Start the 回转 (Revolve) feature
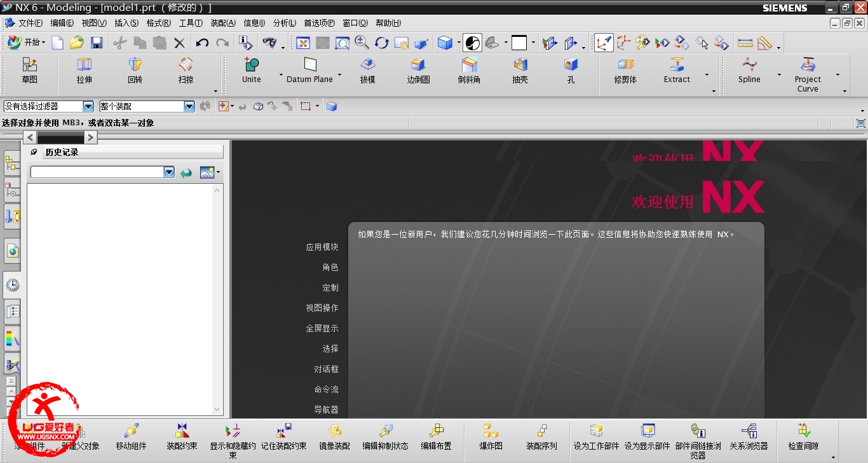 135,71
